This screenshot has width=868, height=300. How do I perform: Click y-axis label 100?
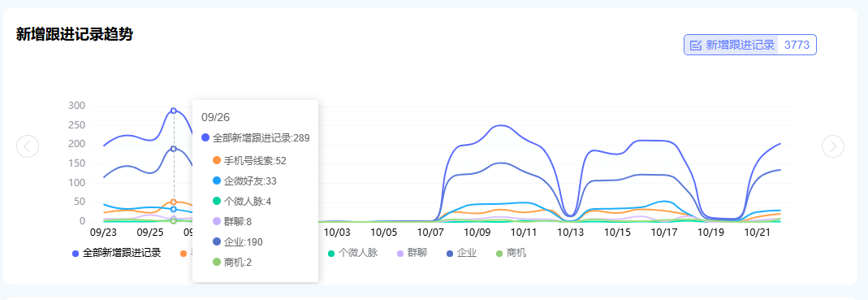pos(76,183)
